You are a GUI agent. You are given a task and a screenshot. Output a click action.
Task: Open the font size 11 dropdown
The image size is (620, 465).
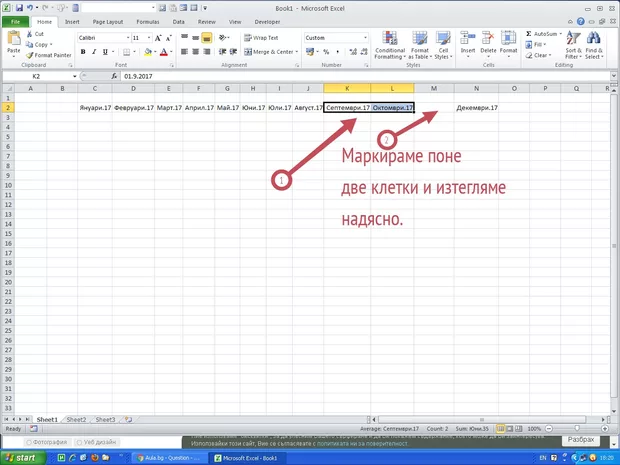coord(149,38)
